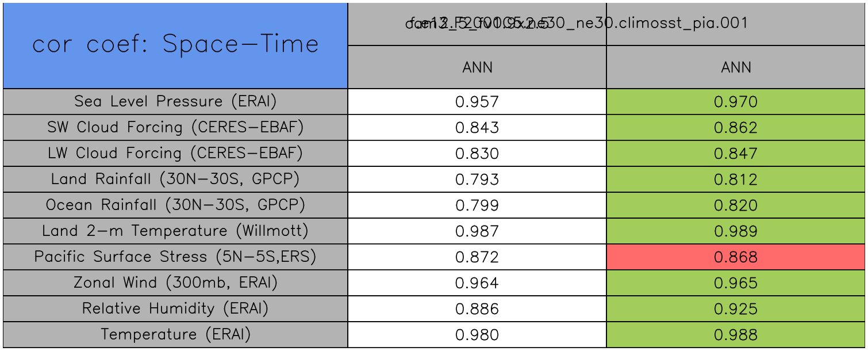868x351 pixels.
Task: Select the white cell with value 0.872
Action: click(477, 257)
